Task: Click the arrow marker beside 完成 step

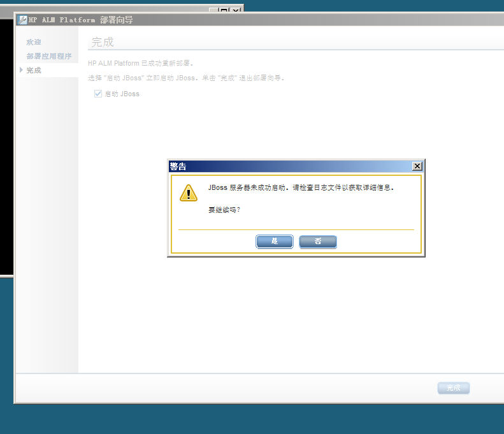Action: pyautogui.click(x=21, y=70)
